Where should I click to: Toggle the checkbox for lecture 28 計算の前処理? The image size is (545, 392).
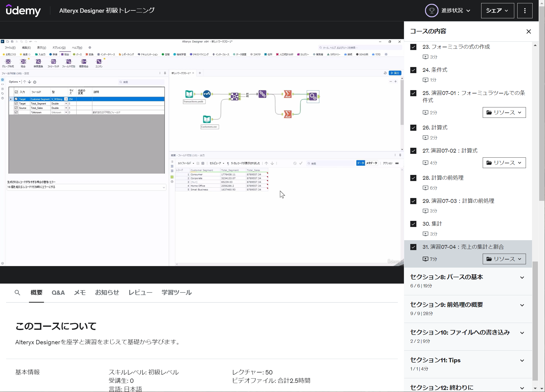(413, 178)
